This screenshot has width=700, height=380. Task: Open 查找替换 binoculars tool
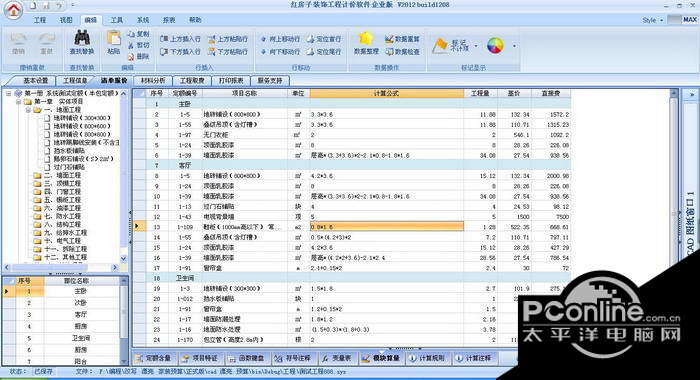[82, 43]
